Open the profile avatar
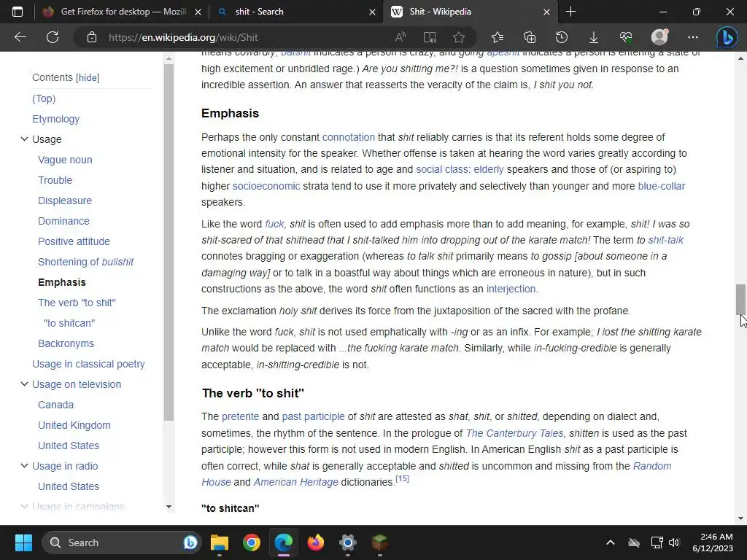 (659, 37)
